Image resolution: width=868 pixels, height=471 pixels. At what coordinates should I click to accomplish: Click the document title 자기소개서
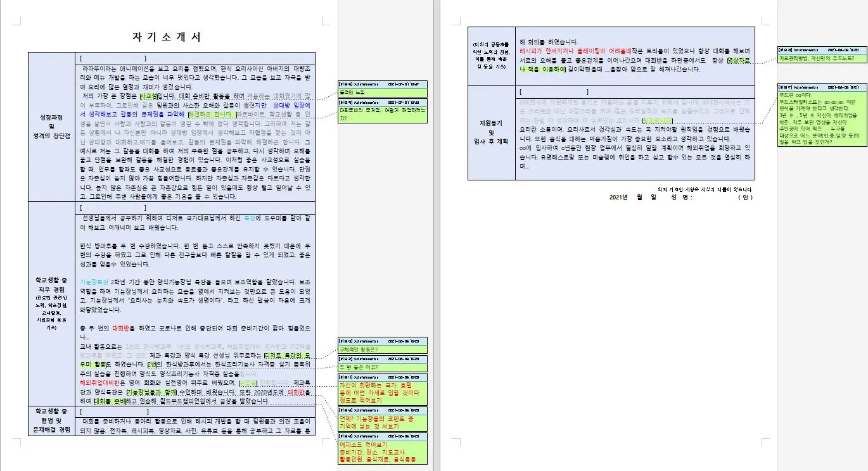click(168, 37)
